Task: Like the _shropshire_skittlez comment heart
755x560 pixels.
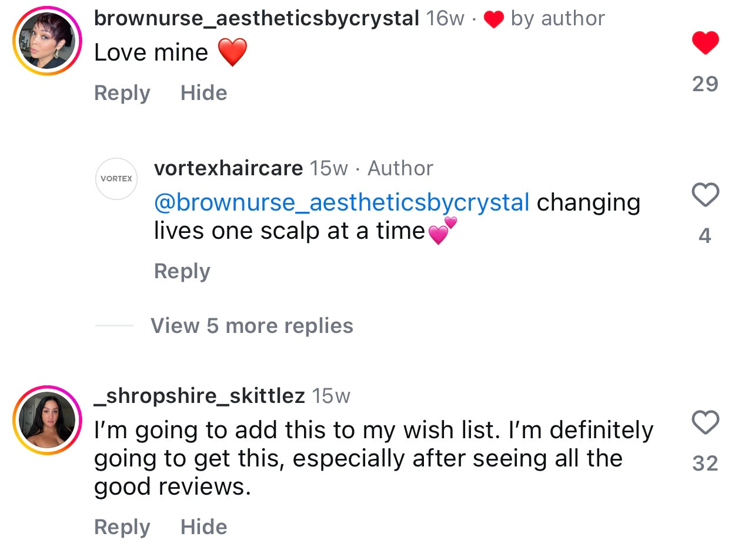Action: click(x=705, y=422)
